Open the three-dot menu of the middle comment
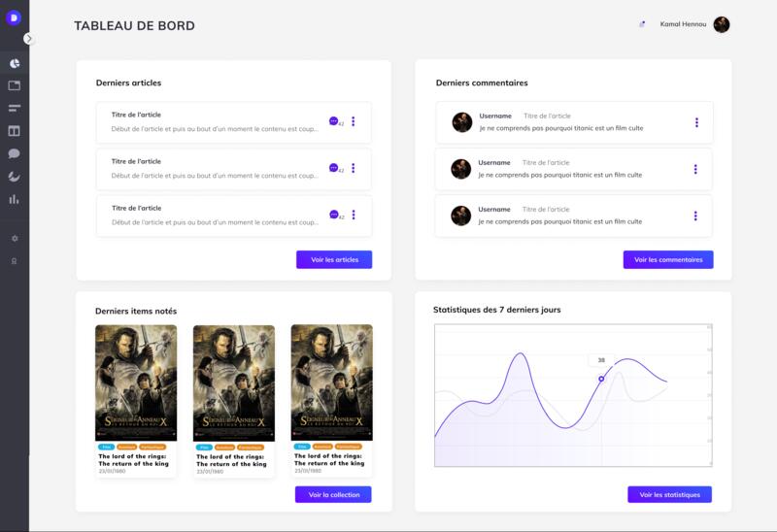This screenshot has height=532, width=777. click(695, 170)
